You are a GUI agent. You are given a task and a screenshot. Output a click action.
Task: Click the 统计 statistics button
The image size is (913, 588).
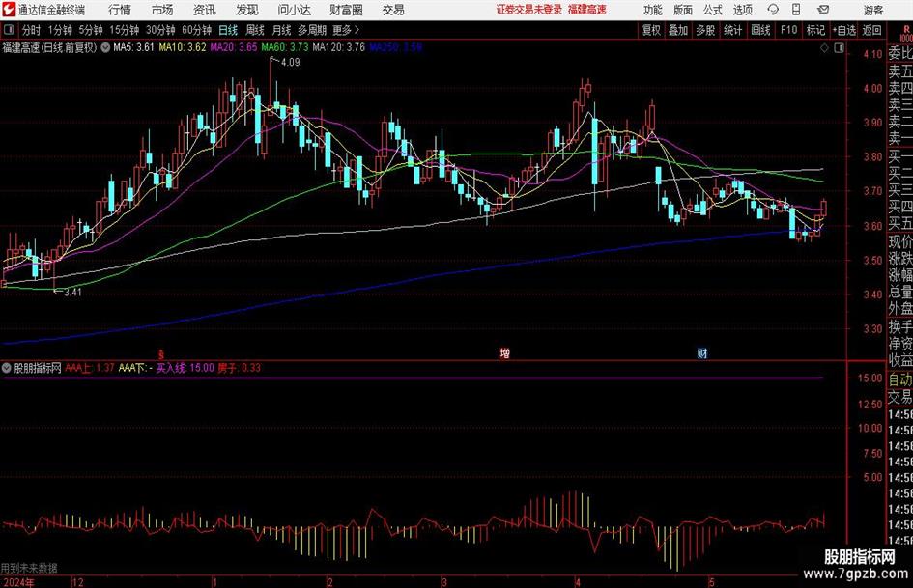732,30
